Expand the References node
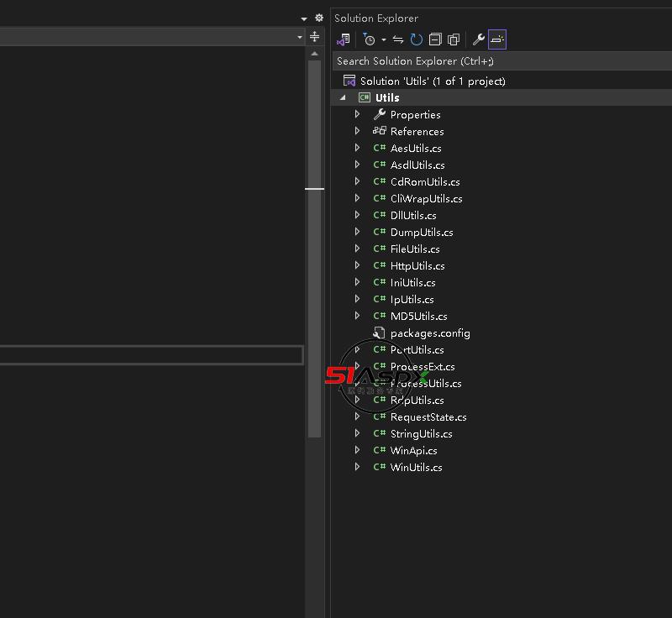Viewport: 672px width, 618px height. coord(358,131)
